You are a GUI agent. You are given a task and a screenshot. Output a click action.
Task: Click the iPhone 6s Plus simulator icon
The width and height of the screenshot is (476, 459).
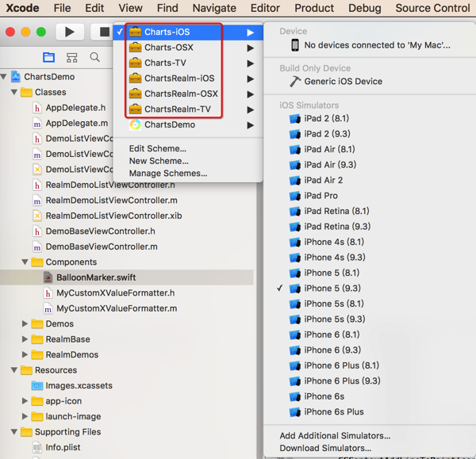tap(295, 412)
